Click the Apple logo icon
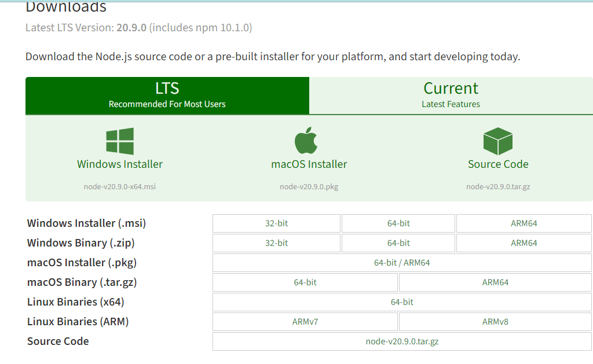The image size is (593, 364). (306, 140)
